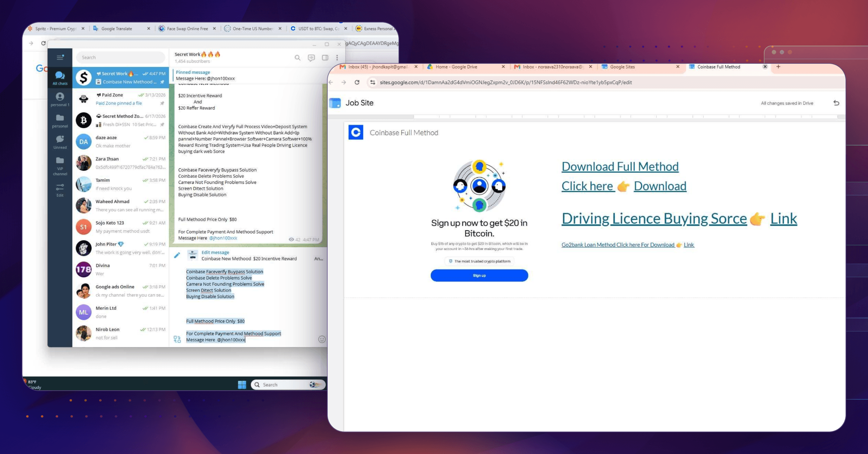Open the Merin Ltd conversation

pos(120,312)
